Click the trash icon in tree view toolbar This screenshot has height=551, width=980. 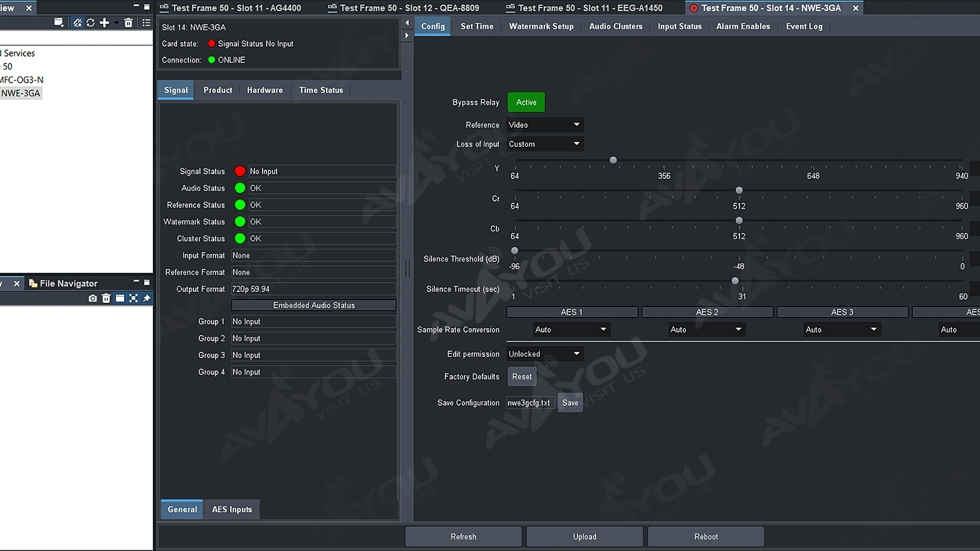[128, 23]
